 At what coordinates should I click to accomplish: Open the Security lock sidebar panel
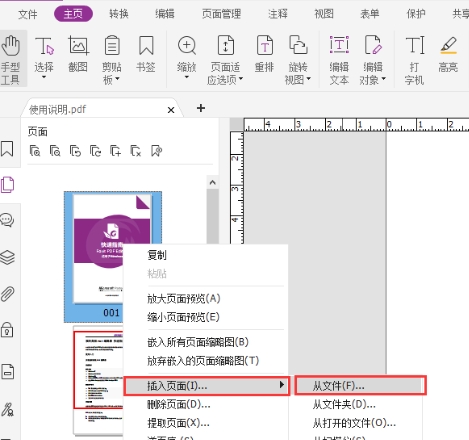7,330
